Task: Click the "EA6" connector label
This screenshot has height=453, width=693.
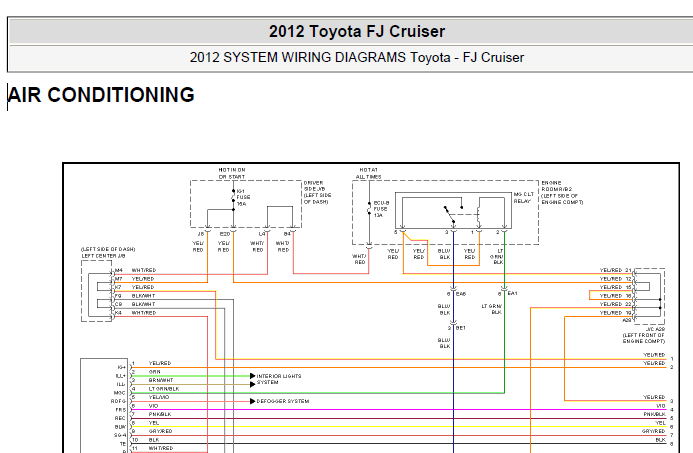Action: click(461, 294)
